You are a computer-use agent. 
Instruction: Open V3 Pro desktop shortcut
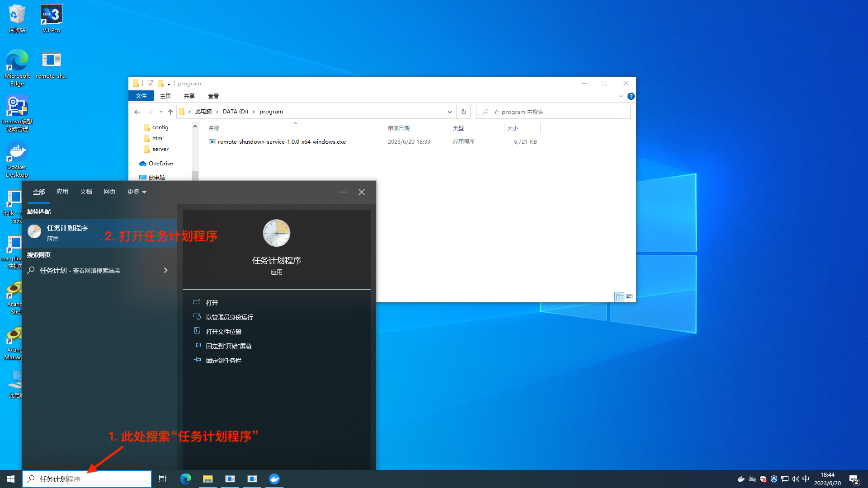pos(51,19)
